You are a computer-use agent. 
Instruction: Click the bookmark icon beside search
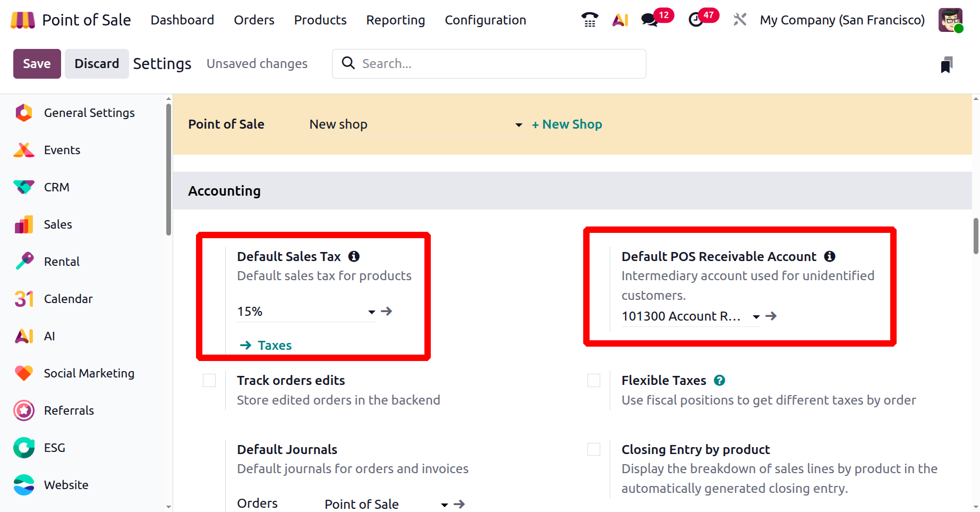pyautogui.click(x=946, y=65)
